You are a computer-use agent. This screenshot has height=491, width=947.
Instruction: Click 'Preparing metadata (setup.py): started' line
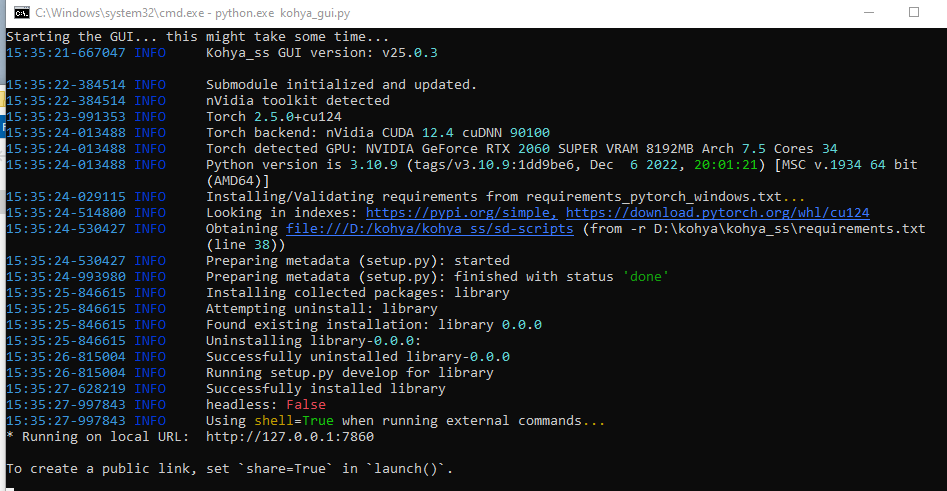[x=358, y=261]
